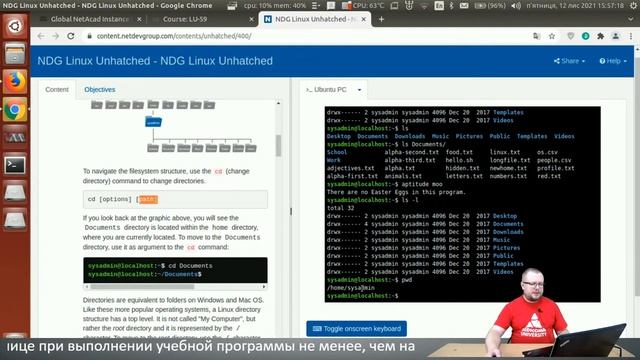Click the site lock icon in address bar
This screenshot has width=640, height=360.
point(89,36)
